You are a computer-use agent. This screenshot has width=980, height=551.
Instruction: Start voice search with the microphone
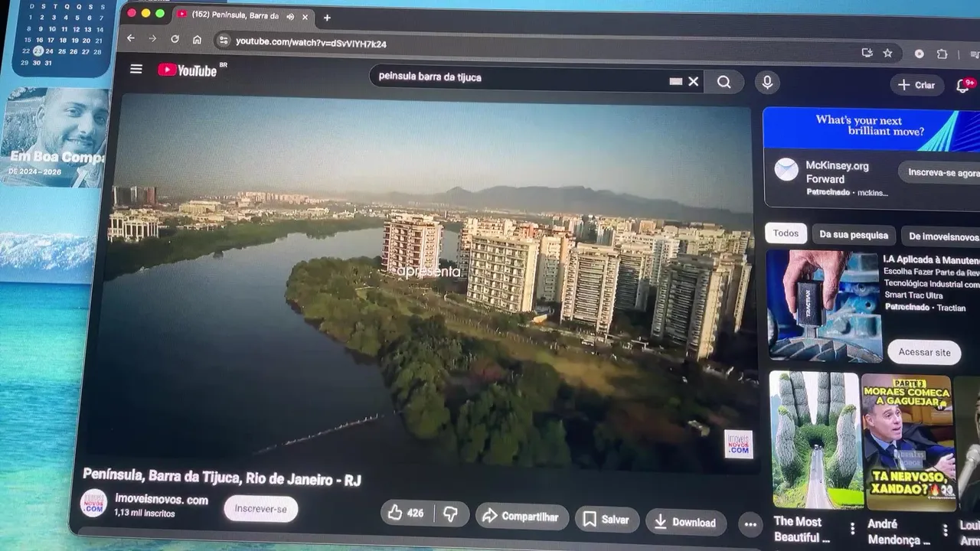pyautogui.click(x=767, y=83)
